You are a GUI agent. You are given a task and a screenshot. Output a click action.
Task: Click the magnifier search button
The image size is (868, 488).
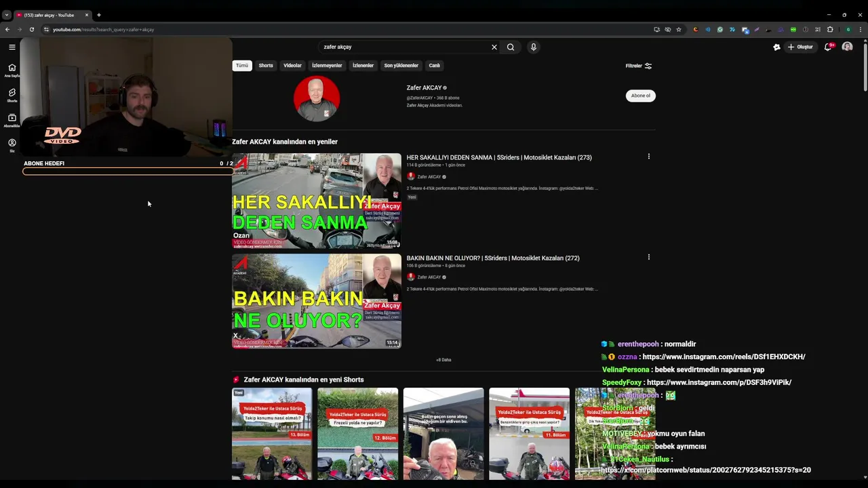tap(511, 47)
